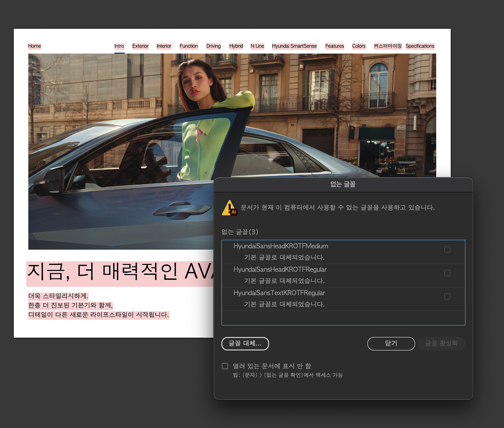Screen dimensions: 504x428
Task: Open the Exterior navigation item
Action: (140, 46)
